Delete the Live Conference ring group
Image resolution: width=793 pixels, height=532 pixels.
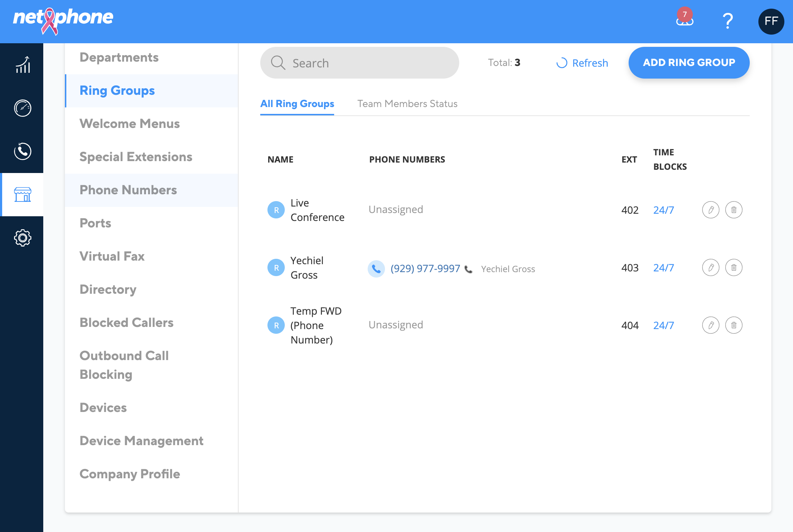734,210
